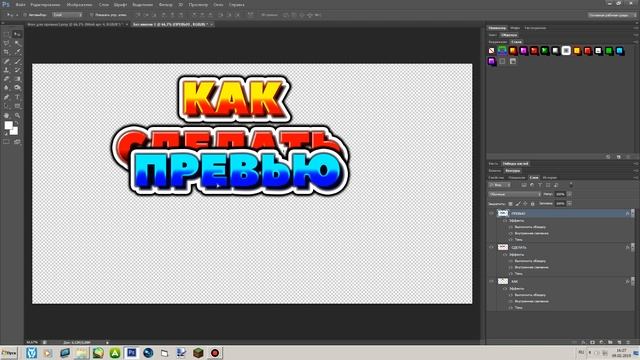This screenshot has width=640, height=360.
Task: Apply the cyan style swatch
Action: [x=620, y=51]
